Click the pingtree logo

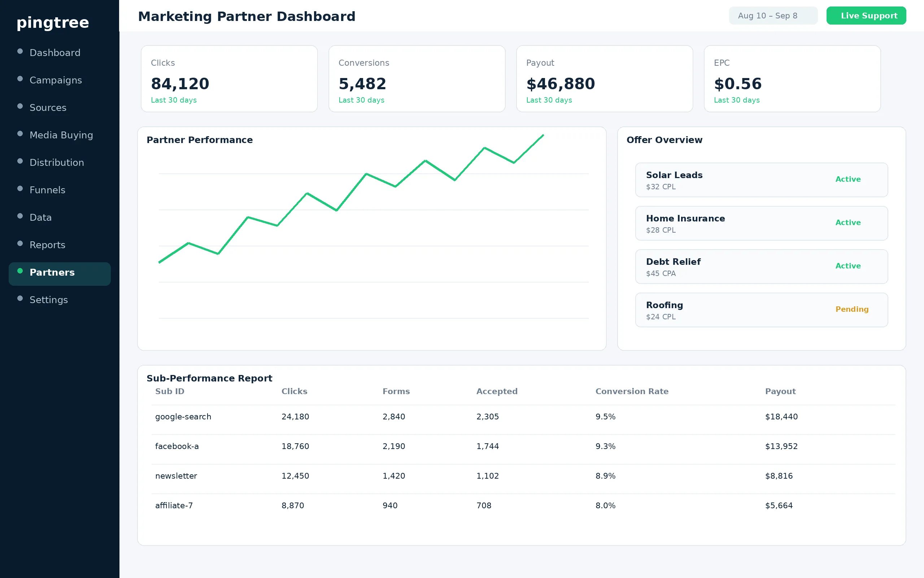pyautogui.click(x=53, y=23)
